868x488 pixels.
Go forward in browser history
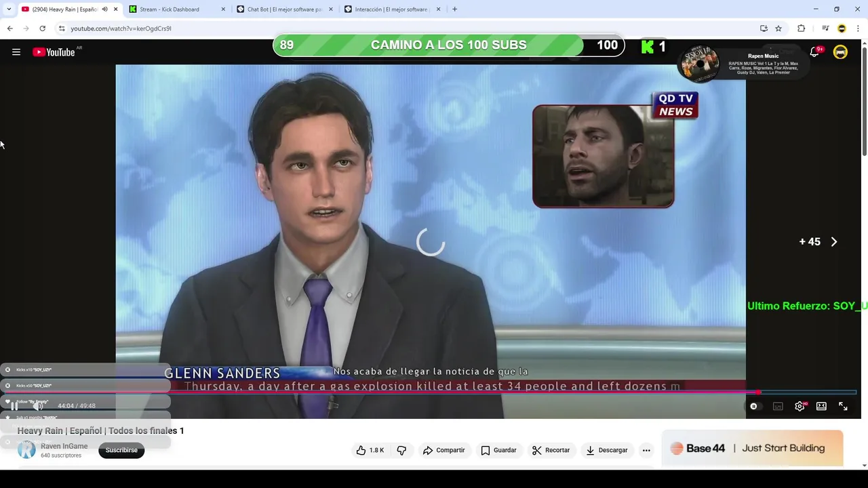(26, 28)
